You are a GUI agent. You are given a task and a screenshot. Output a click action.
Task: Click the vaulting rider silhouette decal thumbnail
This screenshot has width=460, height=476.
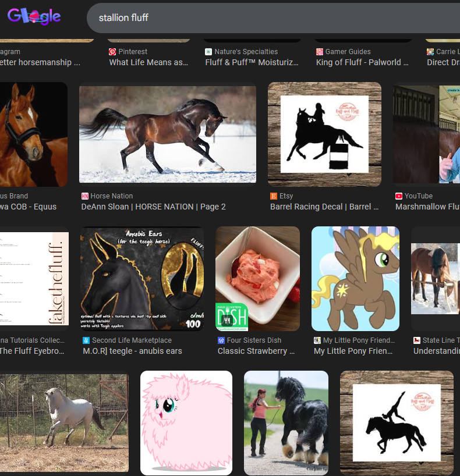(397, 423)
